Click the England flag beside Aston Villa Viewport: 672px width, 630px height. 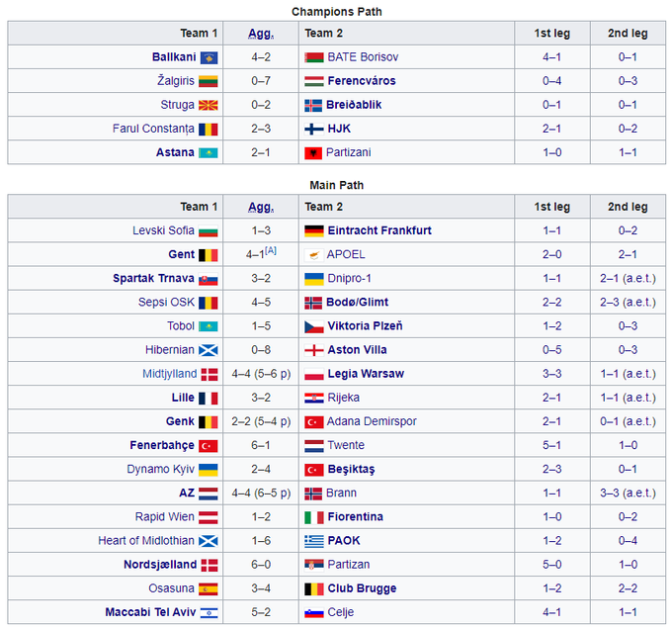[x=313, y=350]
